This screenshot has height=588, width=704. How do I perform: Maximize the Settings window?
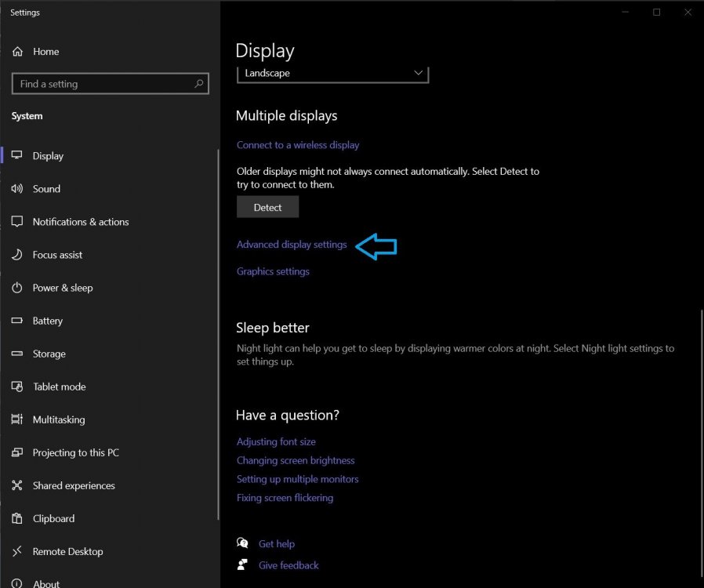click(x=656, y=12)
